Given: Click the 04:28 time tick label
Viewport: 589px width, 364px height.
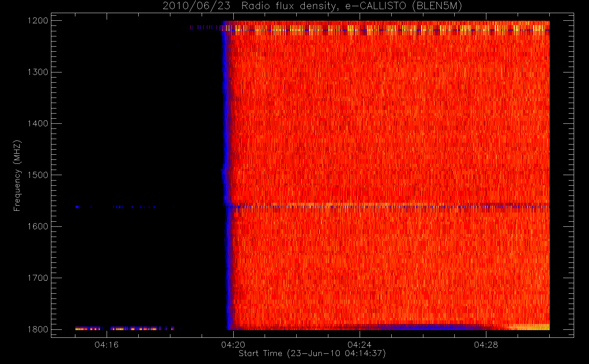Looking at the screenshot, I should pyautogui.click(x=486, y=345).
